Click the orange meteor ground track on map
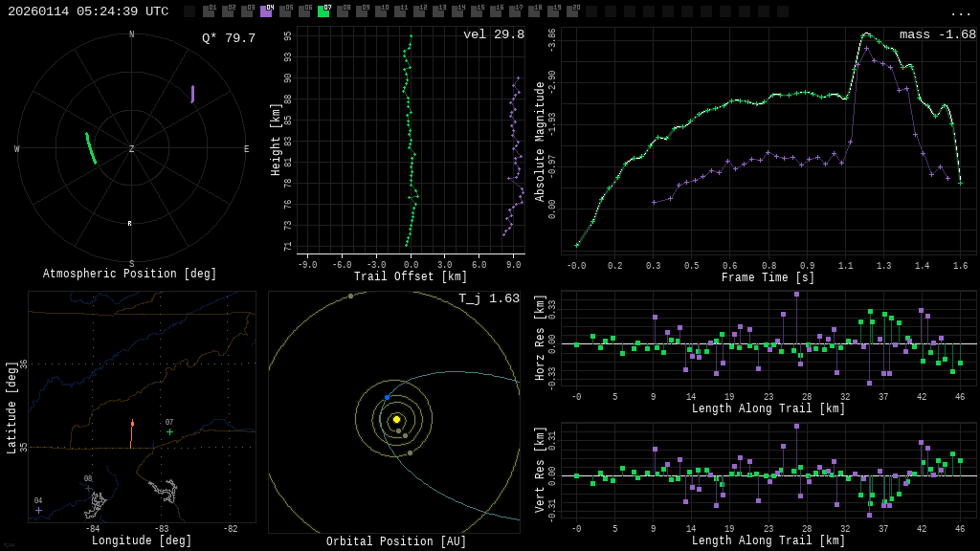This screenshot has height=551, width=980. coord(131,434)
